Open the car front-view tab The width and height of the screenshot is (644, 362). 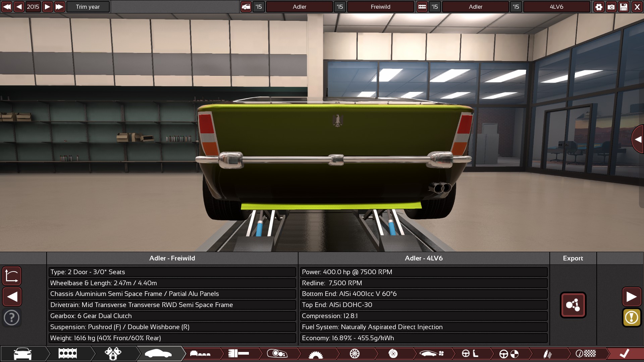click(23, 354)
